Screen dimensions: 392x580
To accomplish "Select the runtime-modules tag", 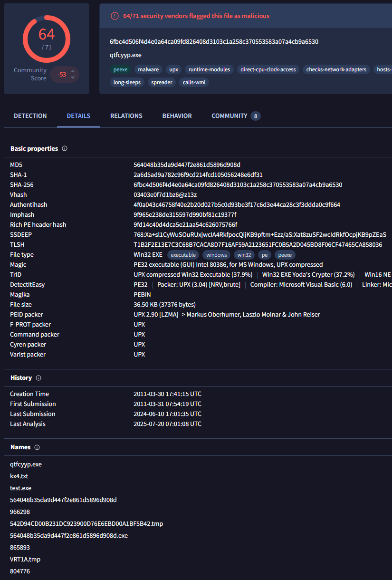I will coord(209,69).
